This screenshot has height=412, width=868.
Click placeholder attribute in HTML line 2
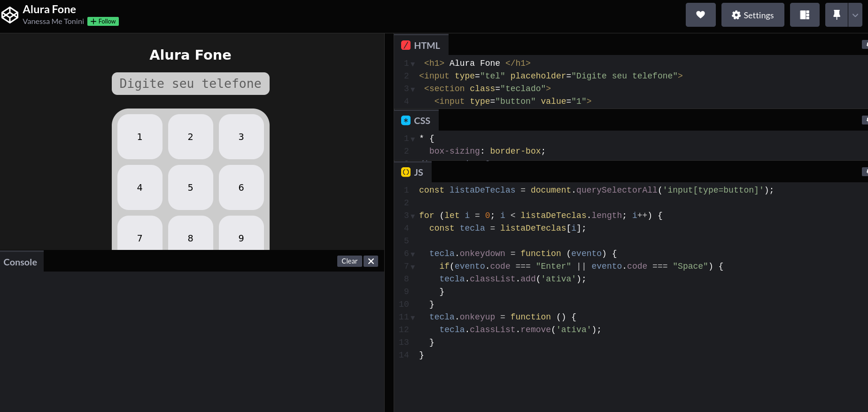538,76
